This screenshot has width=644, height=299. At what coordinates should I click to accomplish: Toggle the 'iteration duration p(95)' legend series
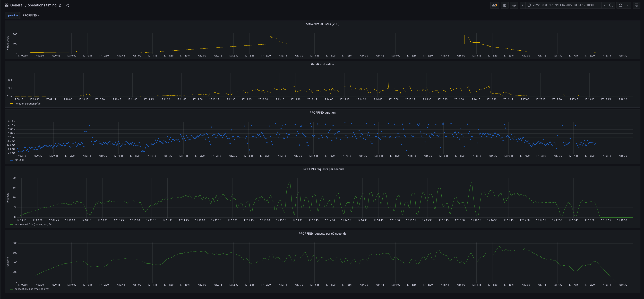tap(28, 104)
